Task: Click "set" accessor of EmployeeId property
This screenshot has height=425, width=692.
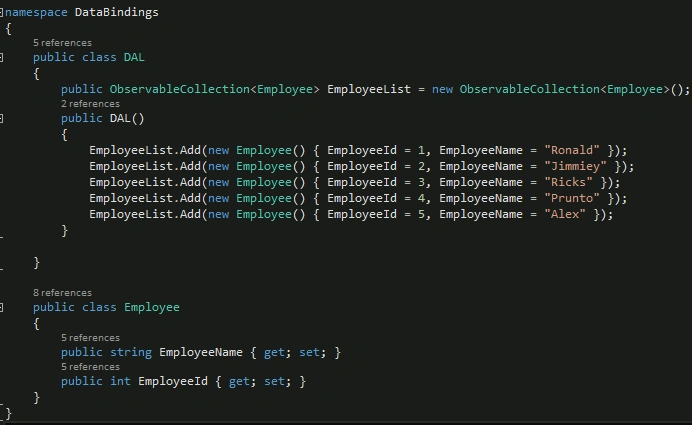Action: (x=274, y=381)
